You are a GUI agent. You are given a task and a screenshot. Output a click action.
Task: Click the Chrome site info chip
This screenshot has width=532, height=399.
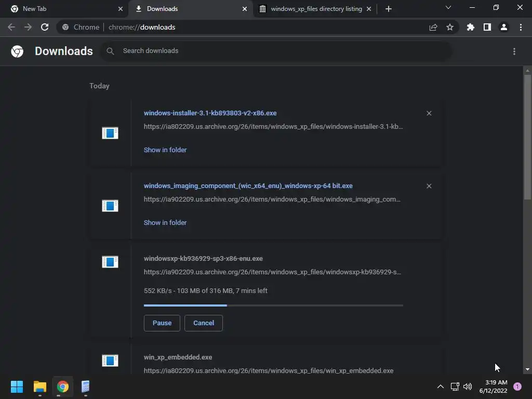pyautogui.click(x=81, y=27)
